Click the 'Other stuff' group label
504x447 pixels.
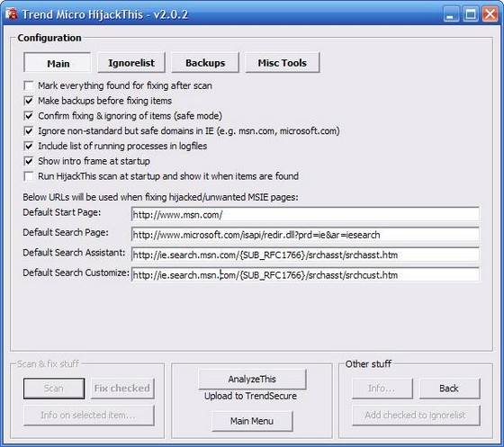(x=368, y=364)
